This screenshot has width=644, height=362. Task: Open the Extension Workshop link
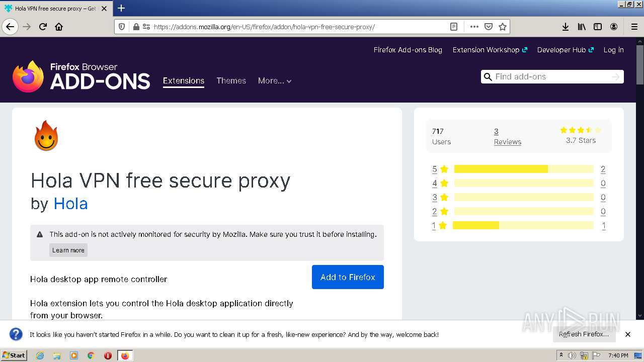click(490, 50)
